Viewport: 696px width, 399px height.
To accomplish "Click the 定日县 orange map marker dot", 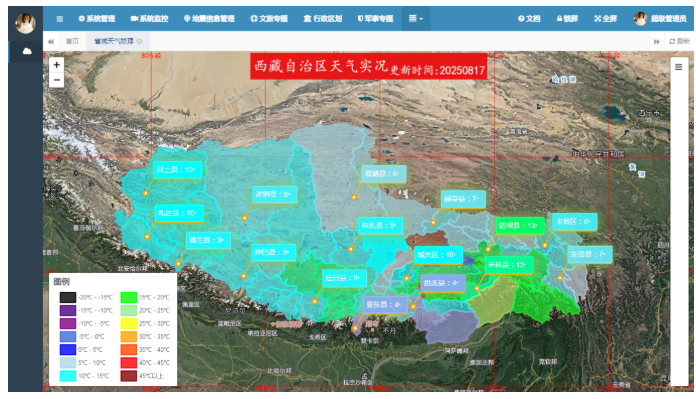I will pyautogui.click(x=314, y=302).
